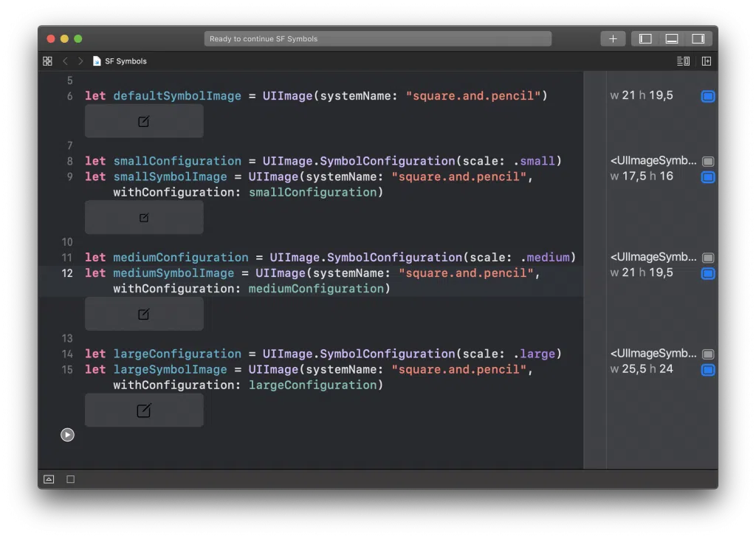
Task: Click the Library plus button in toolbar
Action: (x=613, y=38)
